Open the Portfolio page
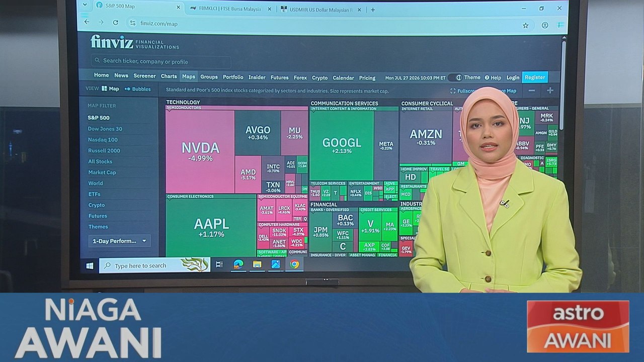 click(233, 77)
